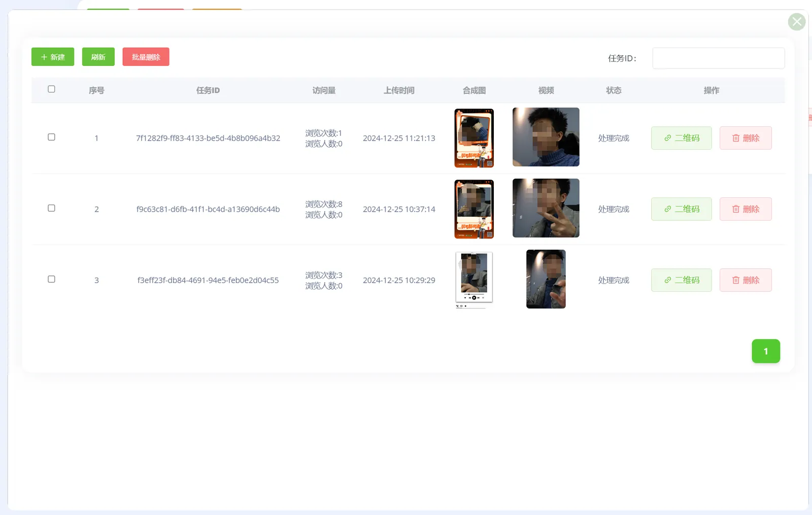This screenshot has width=812, height=515.
Task: Click upload time 2024-12-25 10:29:29
Action: pos(399,280)
